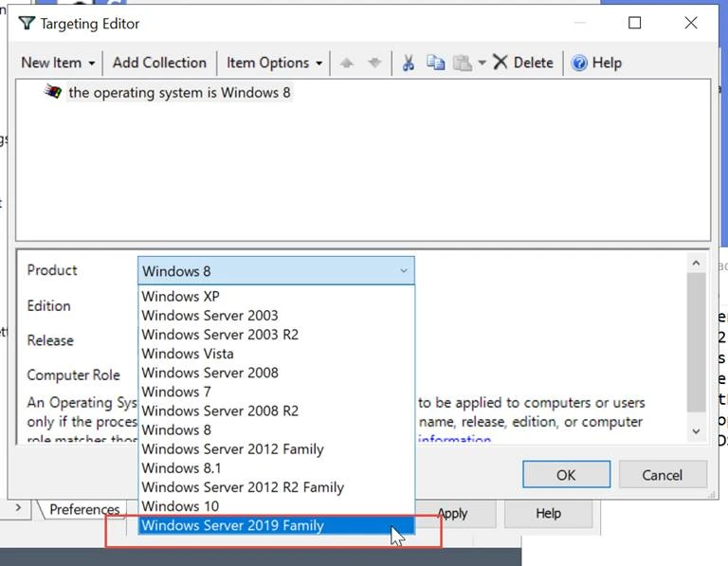Expand the Item Options menu
The width and height of the screenshot is (728, 566).
(x=274, y=63)
